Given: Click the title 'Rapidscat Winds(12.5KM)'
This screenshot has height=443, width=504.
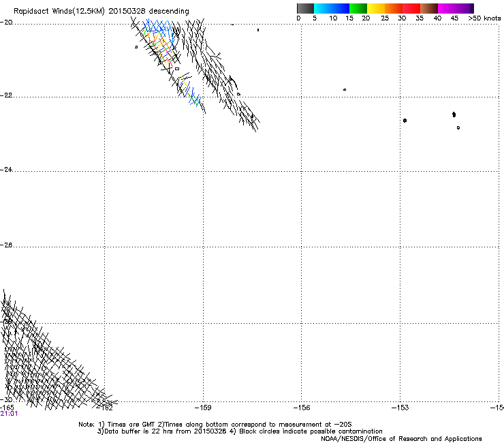Looking at the screenshot, I should [59, 12].
